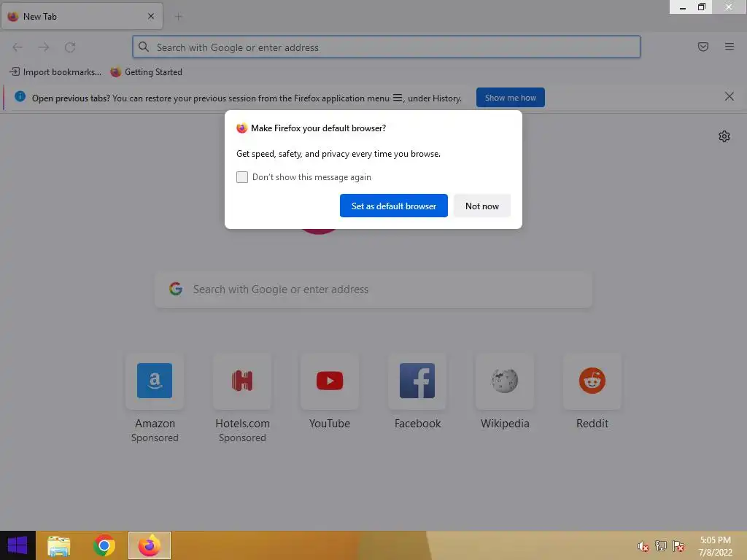
Task: Click the Firefox logo in dialog title
Action: (x=242, y=128)
